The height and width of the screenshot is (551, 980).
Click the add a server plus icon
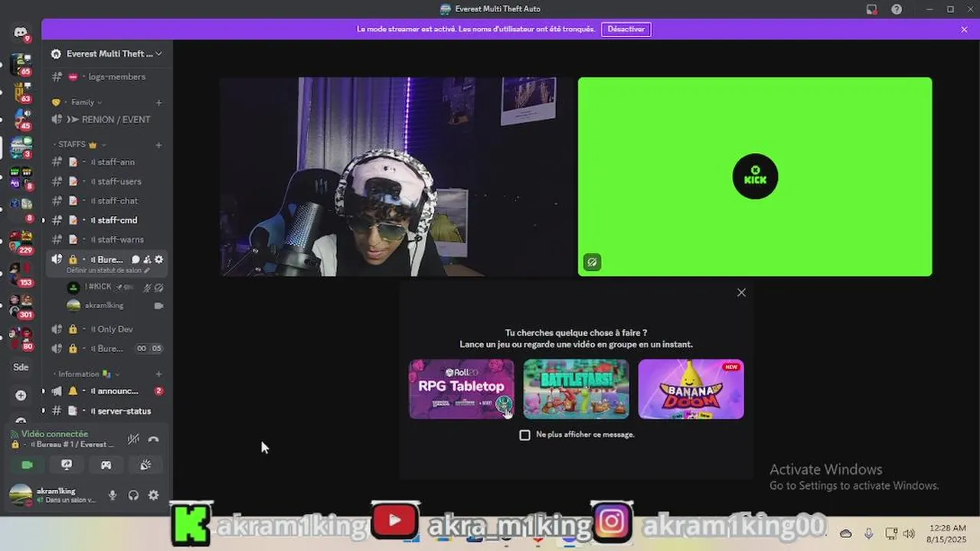(21, 396)
